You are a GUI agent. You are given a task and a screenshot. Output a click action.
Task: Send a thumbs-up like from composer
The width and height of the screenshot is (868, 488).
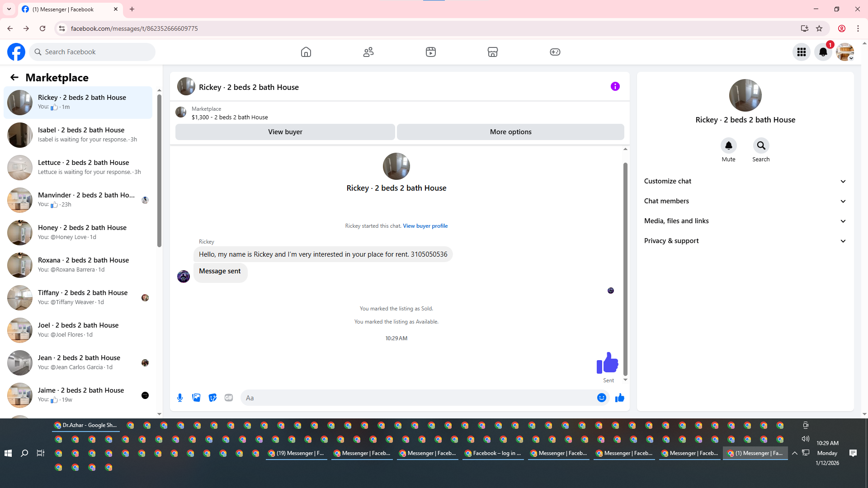[619, 398]
